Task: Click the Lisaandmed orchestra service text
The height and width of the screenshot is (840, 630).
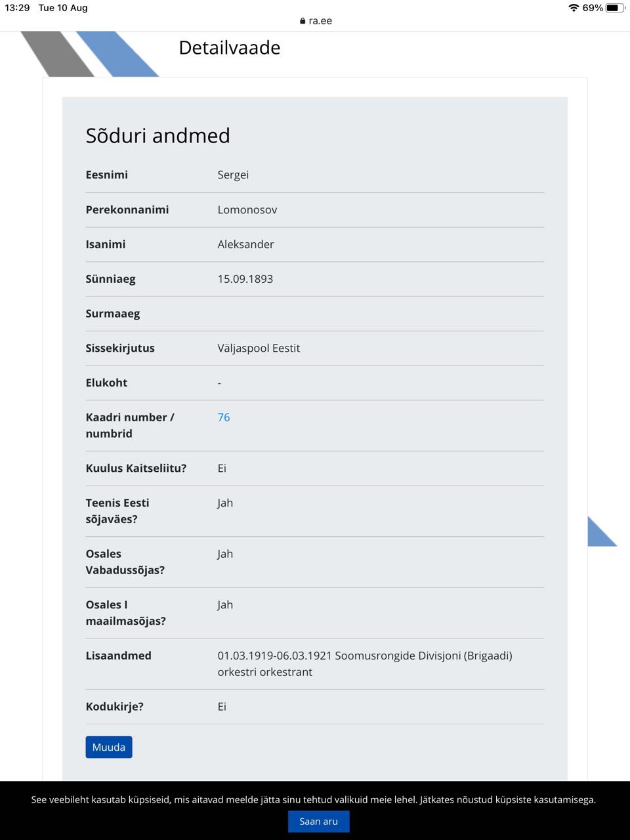Action: (x=364, y=663)
